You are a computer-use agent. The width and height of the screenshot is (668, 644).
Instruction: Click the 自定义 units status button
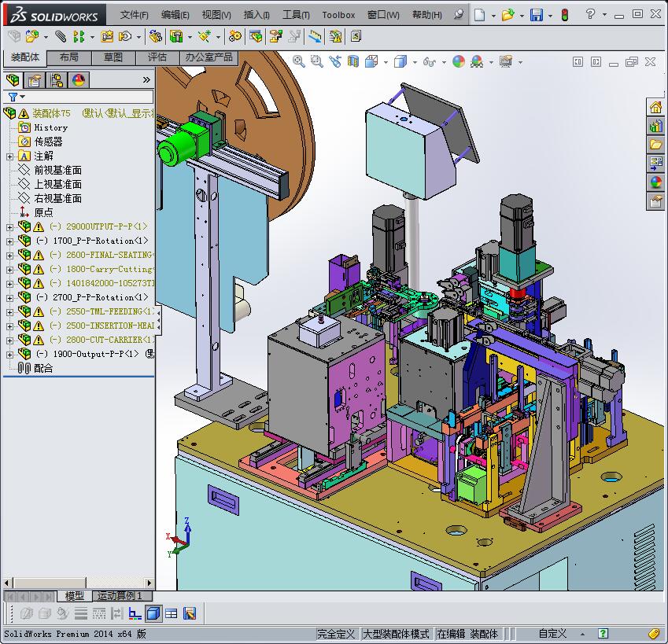[x=552, y=634]
